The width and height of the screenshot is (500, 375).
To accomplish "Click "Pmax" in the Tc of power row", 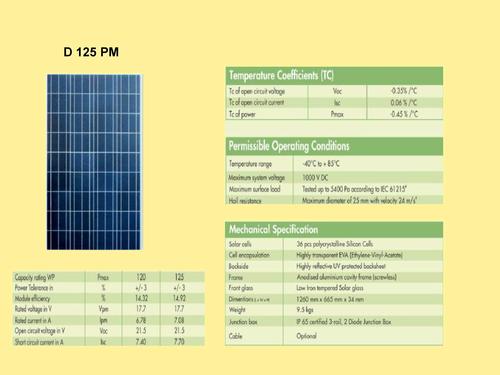I will 337,114.
